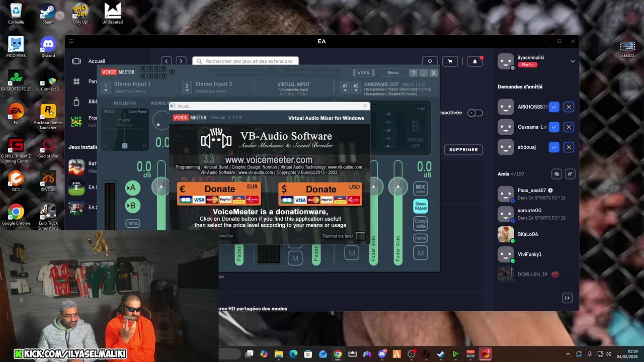Open the EA app hamburger menu

coord(71,41)
